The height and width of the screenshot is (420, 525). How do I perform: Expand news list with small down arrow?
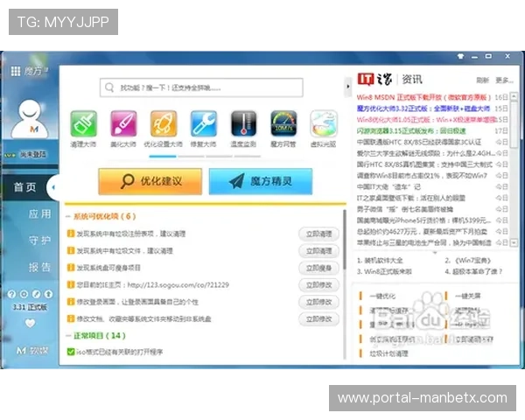click(435, 253)
